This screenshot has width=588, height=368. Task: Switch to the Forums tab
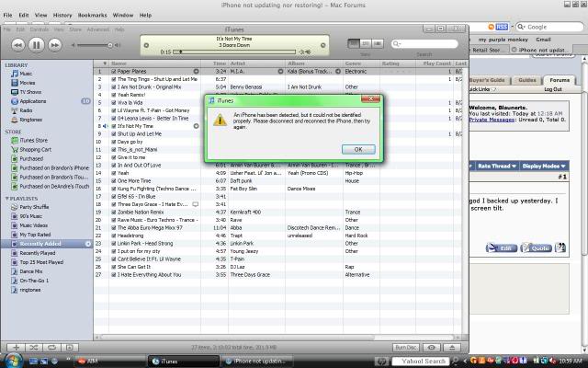click(x=560, y=80)
